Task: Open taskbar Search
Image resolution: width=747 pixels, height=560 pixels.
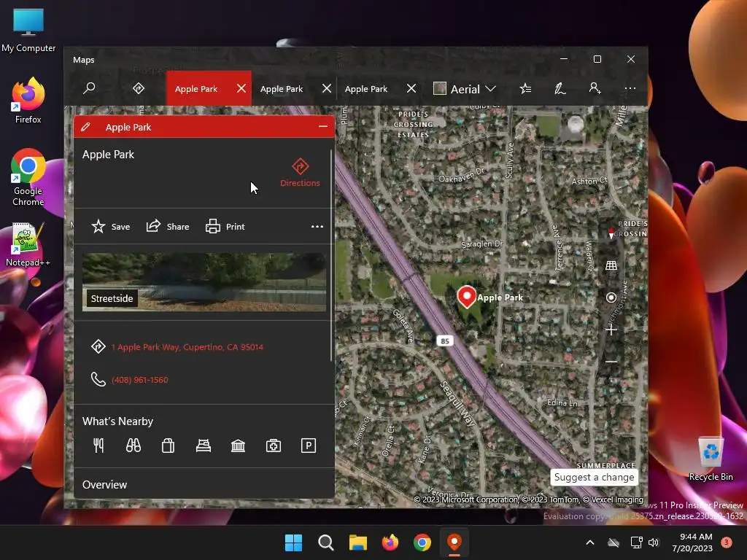Action: click(326, 542)
